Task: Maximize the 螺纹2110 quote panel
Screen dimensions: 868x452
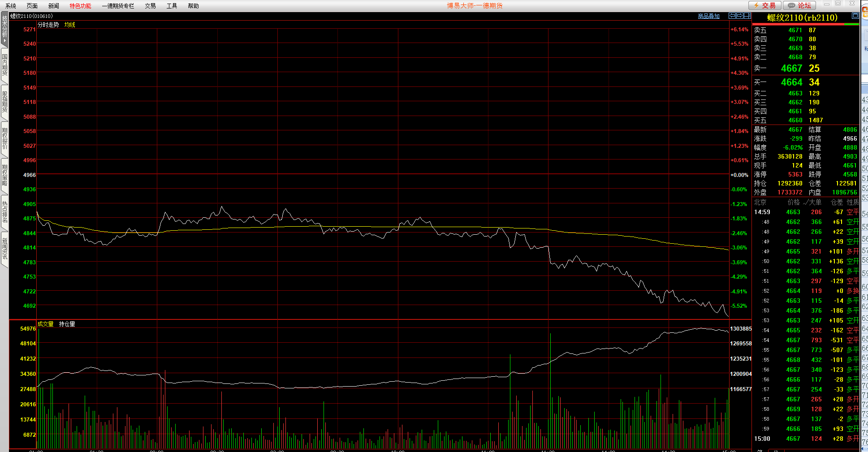Action: pyautogui.click(x=855, y=16)
